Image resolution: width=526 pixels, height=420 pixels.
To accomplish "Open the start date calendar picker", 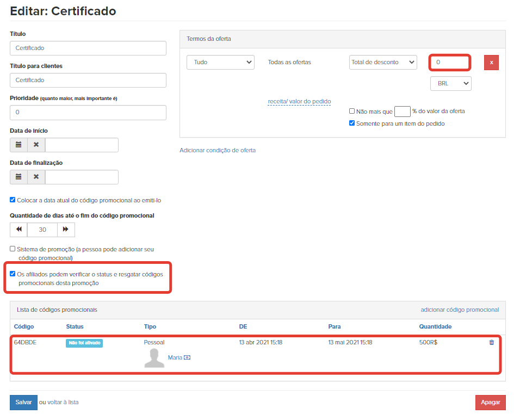I will pyautogui.click(x=18, y=145).
